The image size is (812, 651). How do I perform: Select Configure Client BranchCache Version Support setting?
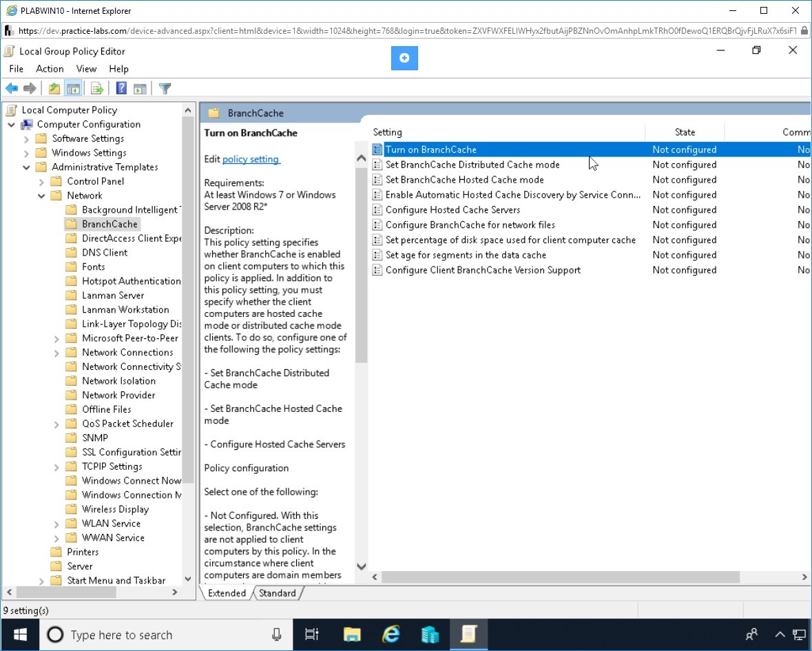point(483,270)
